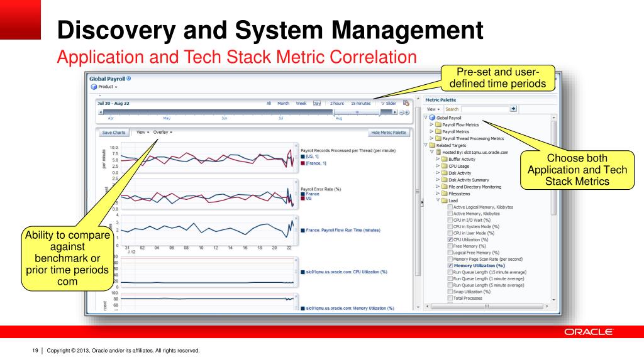Uncheck Memory Utilization (%) metric
Screen dimensions: 644x362
tap(450, 266)
